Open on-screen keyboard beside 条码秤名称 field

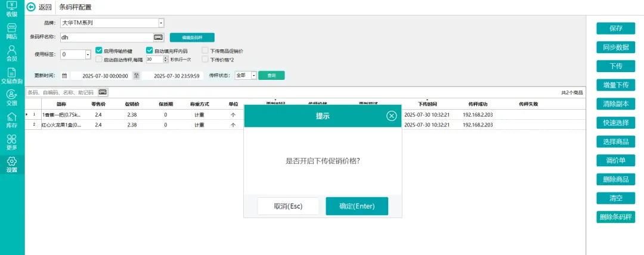click(x=159, y=37)
